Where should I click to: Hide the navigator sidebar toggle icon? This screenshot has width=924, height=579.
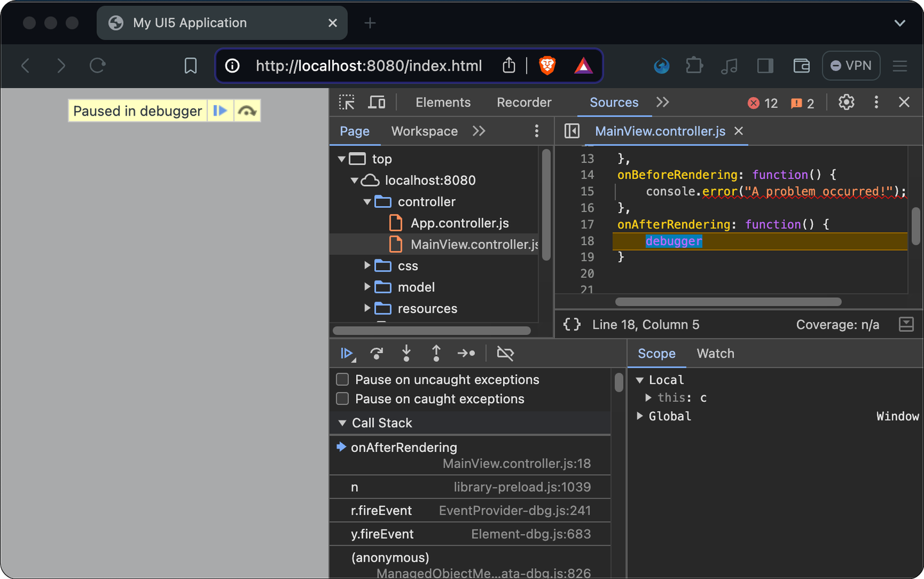[572, 131]
